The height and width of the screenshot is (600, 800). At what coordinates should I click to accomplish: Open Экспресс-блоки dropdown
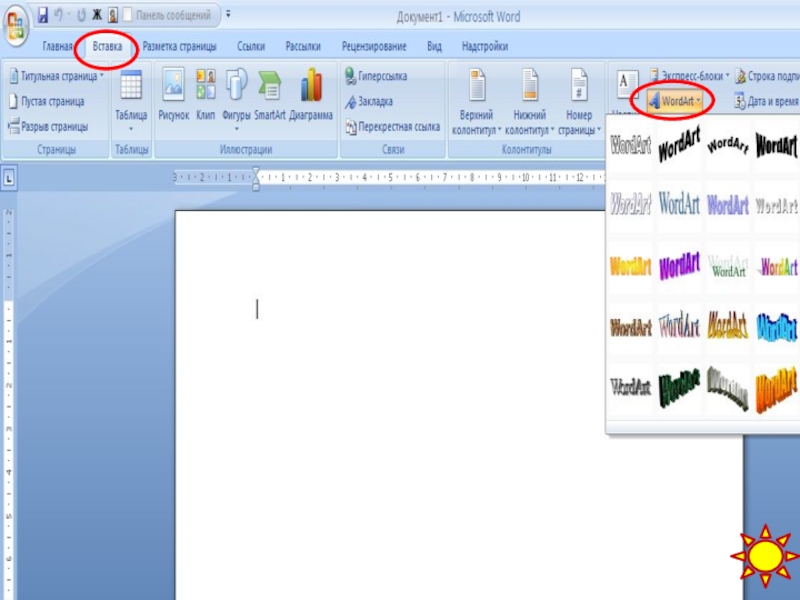689,76
